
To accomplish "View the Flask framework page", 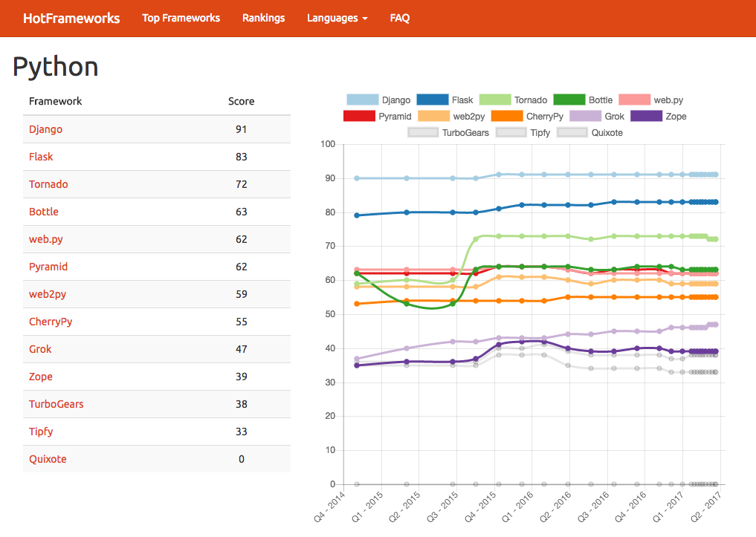I will (41, 157).
